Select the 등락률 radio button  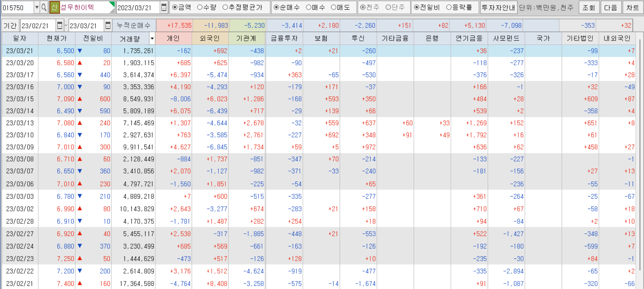point(449,7)
